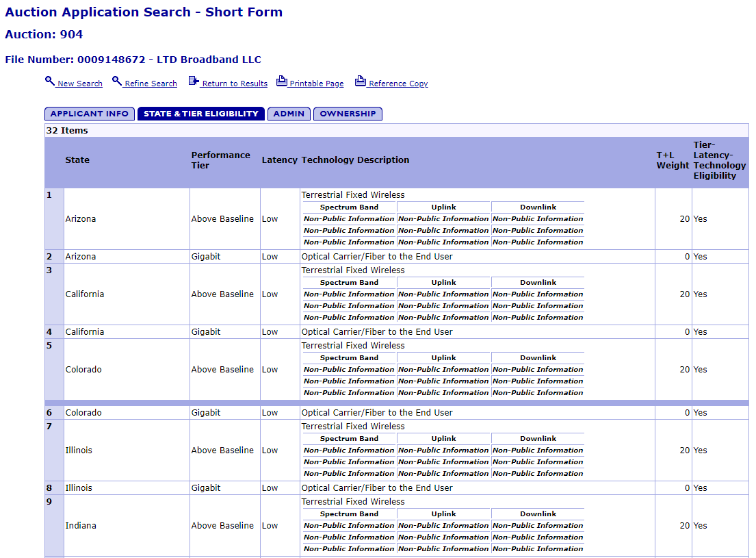Click the Reference Copy printer icon
756x558 pixels.
coord(361,81)
